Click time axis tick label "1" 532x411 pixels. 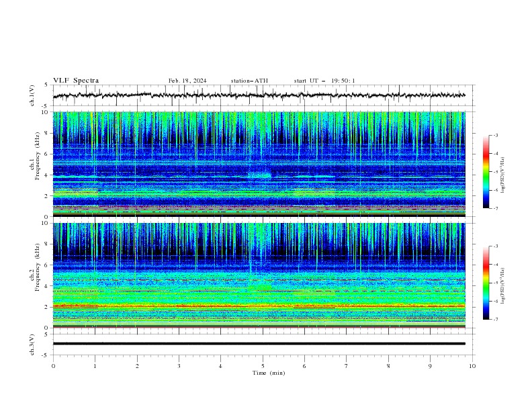click(95, 366)
